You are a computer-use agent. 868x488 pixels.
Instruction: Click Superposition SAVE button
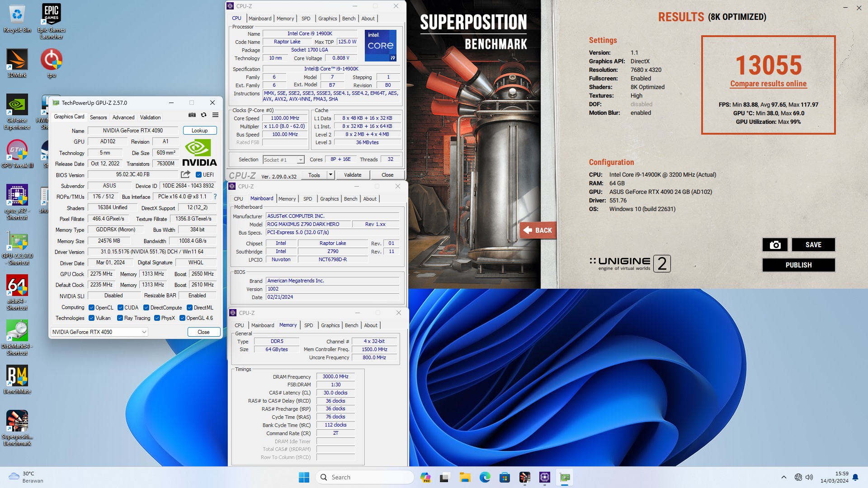coord(813,244)
